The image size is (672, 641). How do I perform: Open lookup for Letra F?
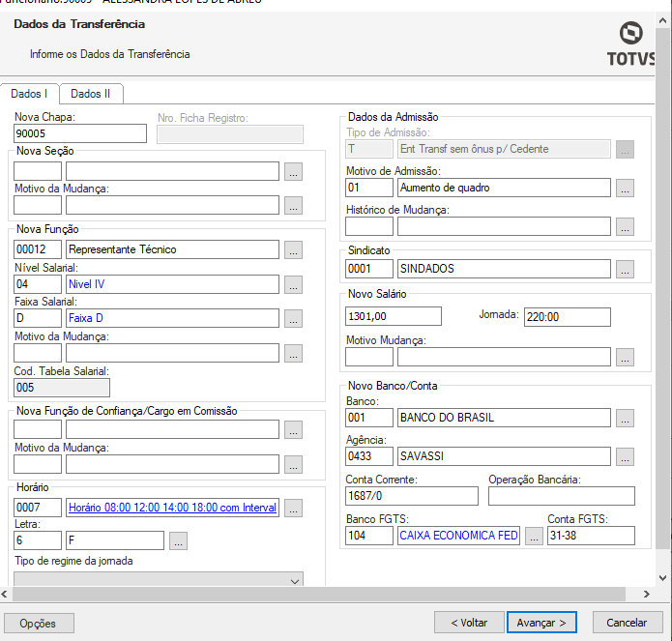tap(178, 540)
